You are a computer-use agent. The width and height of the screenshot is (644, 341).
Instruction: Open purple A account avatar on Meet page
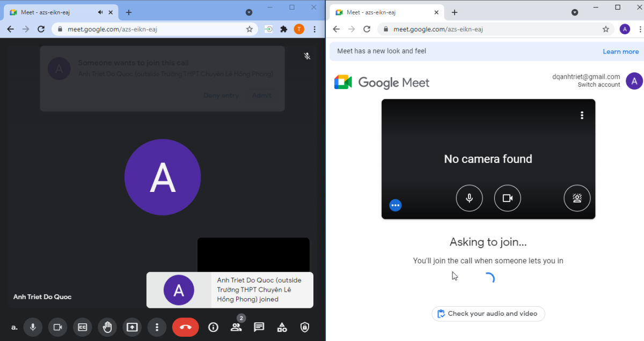coord(634,81)
